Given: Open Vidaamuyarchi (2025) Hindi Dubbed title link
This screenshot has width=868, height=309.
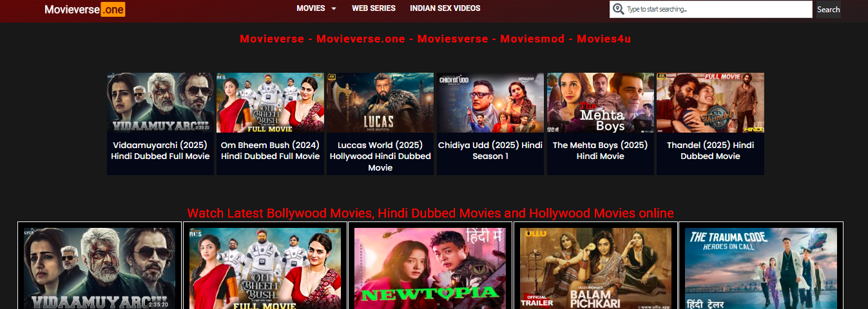Looking at the screenshot, I should point(160,151).
